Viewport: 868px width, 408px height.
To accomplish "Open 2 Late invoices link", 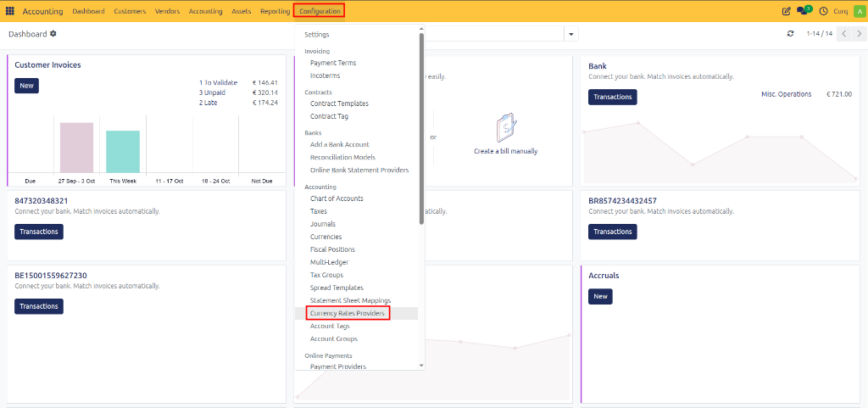I will coord(209,103).
